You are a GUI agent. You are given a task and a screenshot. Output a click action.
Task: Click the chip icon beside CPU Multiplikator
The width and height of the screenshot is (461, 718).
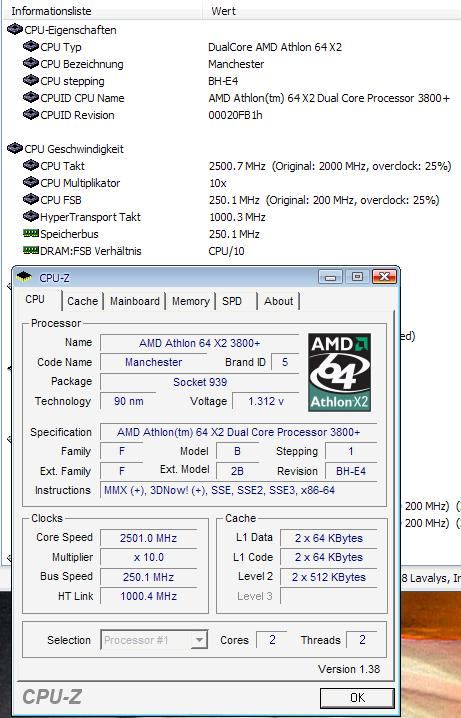click(x=31, y=182)
